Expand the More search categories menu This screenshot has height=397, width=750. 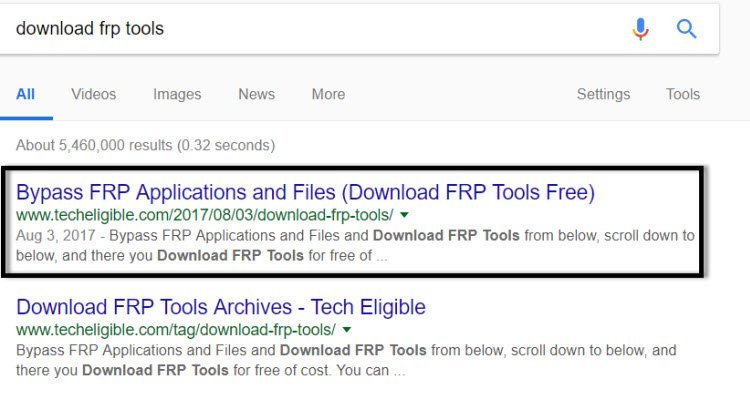point(328,94)
